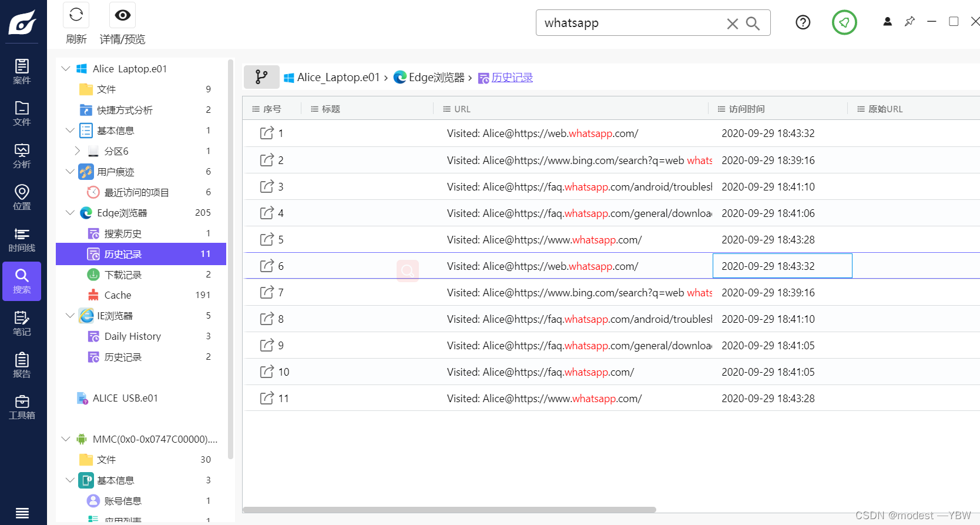Click the 原始URL column header

coord(885,109)
